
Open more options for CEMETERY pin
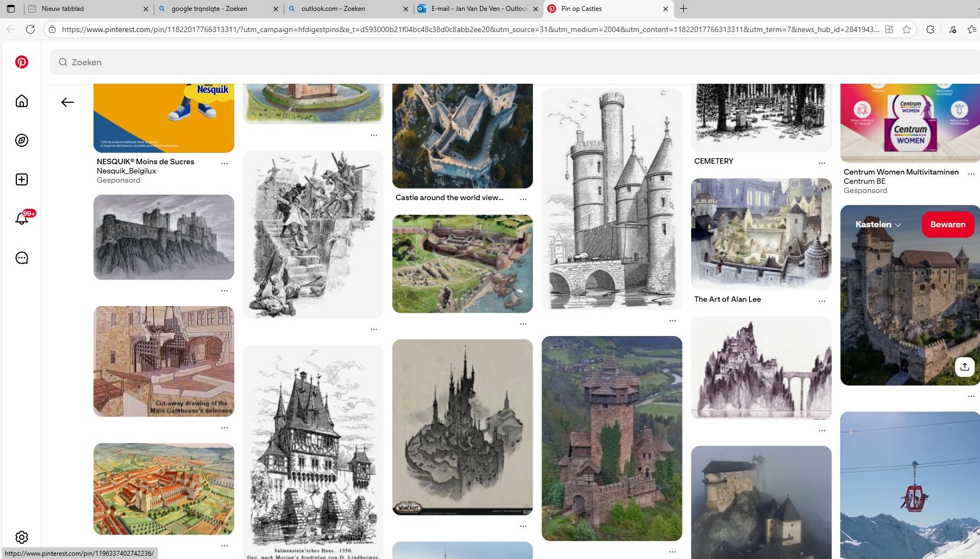pyautogui.click(x=822, y=163)
